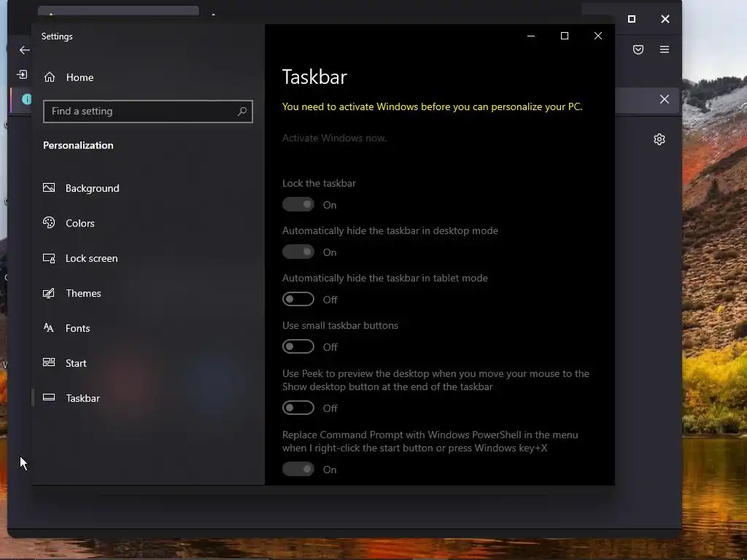Click the Home icon in Settings sidebar
The height and width of the screenshot is (560, 747).
click(50, 77)
